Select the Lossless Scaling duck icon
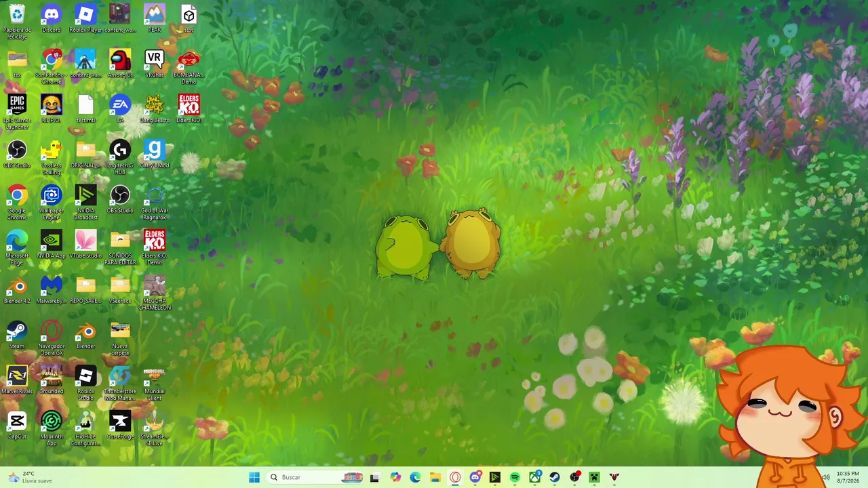The image size is (868, 488). 52,157
